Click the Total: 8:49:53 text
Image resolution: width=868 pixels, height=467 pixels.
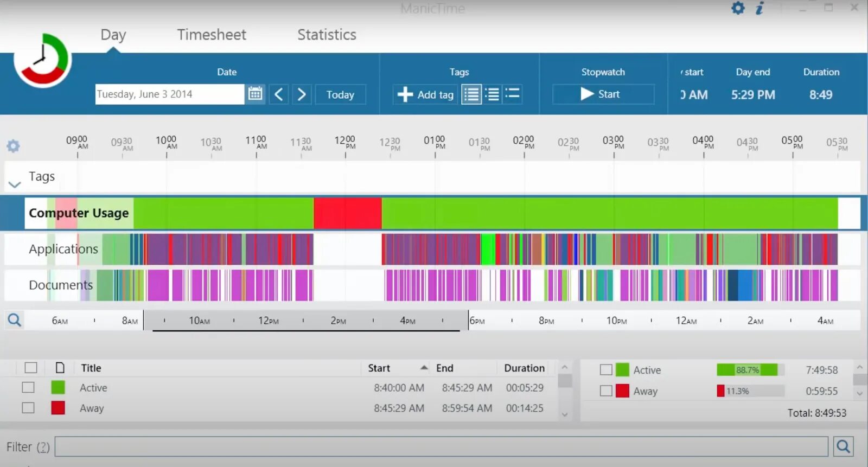pyautogui.click(x=817, y=413)
